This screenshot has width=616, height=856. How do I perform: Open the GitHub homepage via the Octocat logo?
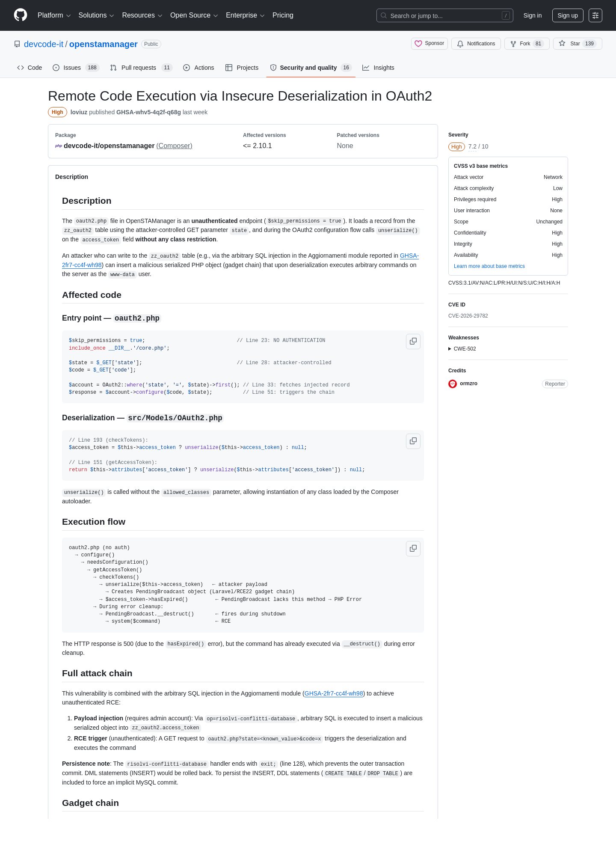tap(21, 15)
